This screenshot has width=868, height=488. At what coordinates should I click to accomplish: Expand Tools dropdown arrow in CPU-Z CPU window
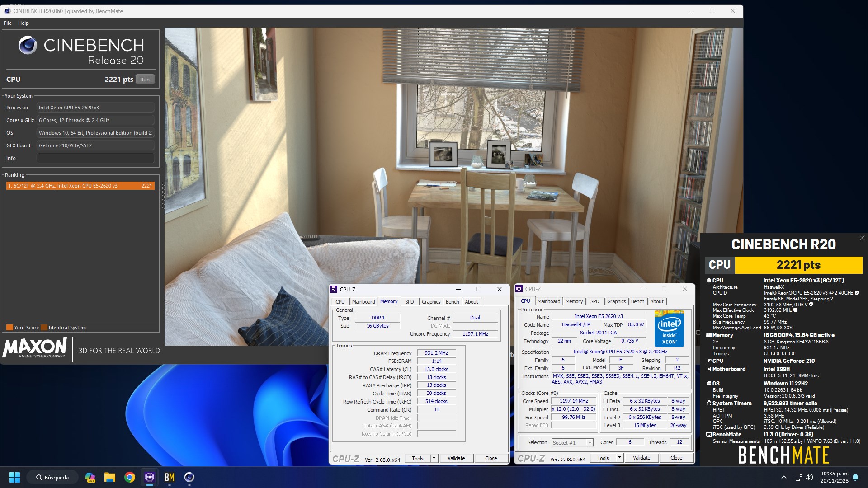tap(619, 458)
